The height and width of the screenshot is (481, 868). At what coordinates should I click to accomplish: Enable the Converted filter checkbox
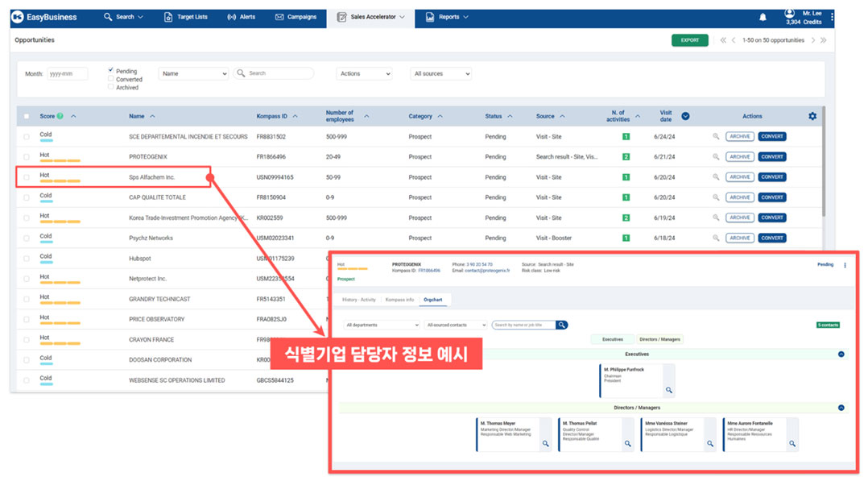[x=111, y=79]
